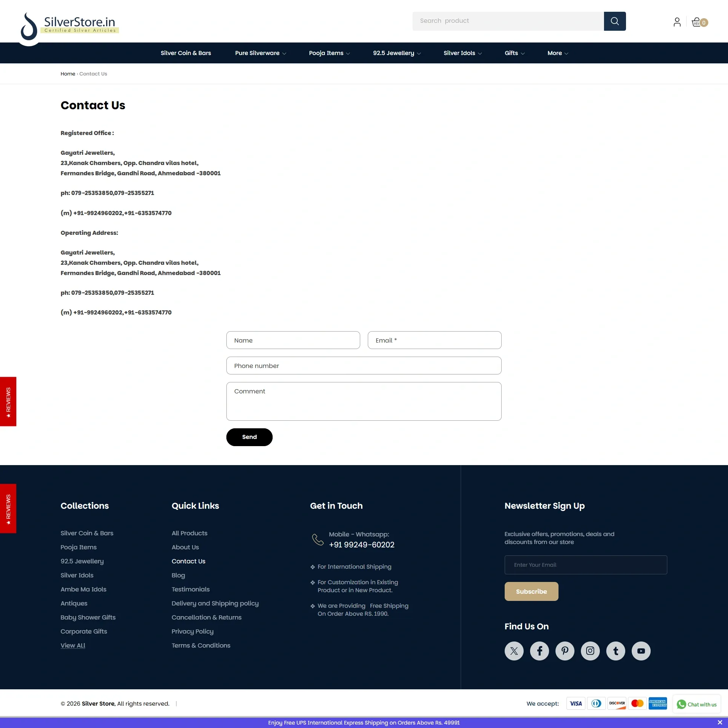
Task: Open the Facebook social icon
Action: pyautogui.click(x=540, y=651)
